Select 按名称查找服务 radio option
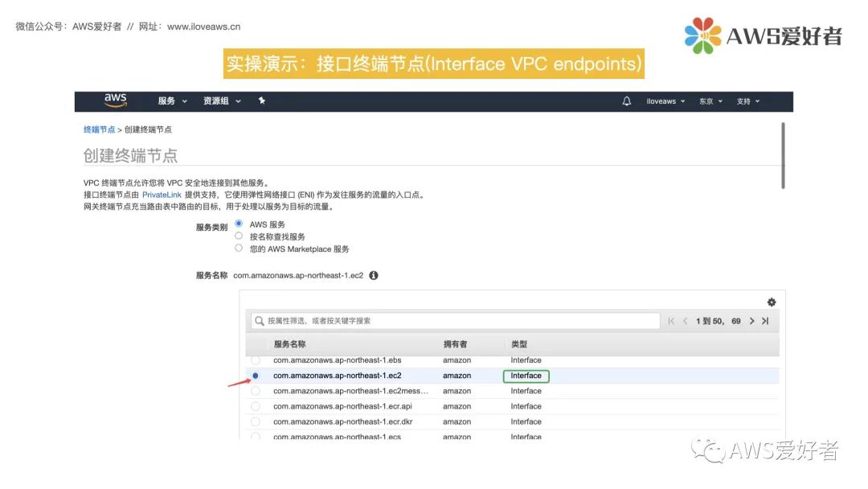868x489 pixels. pos(239,236)
